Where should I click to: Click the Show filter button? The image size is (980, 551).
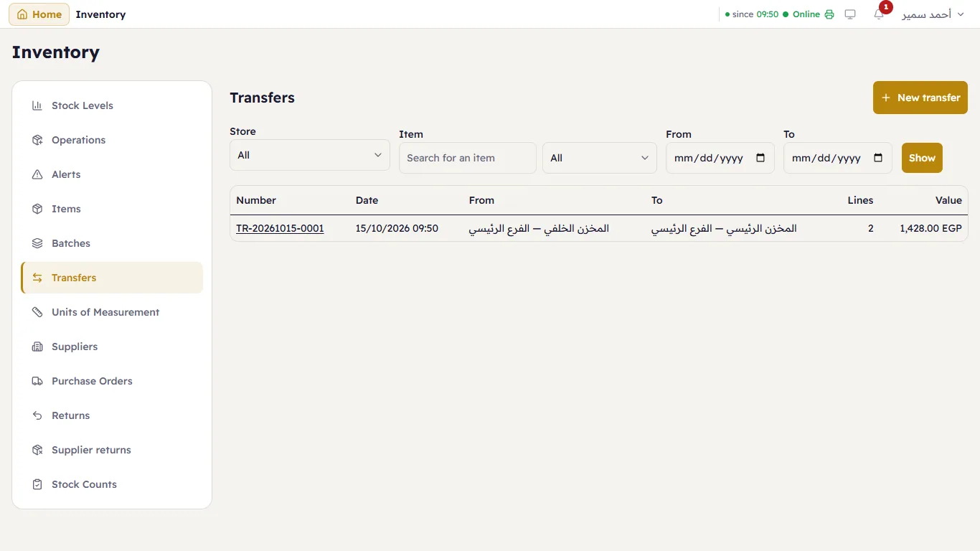tap(922, 158)
